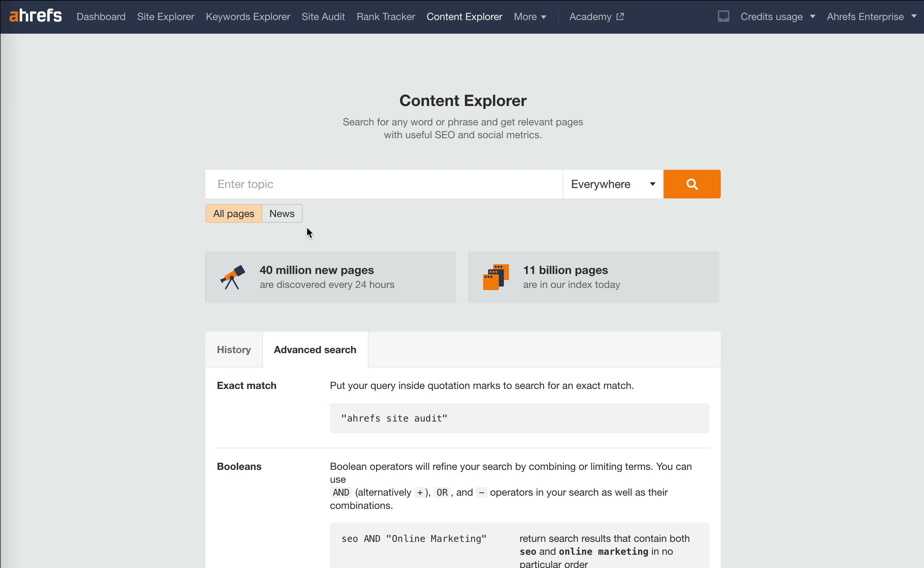924x568 pixels.
Task: Open Site Explorer
Action: click(165, 16)
